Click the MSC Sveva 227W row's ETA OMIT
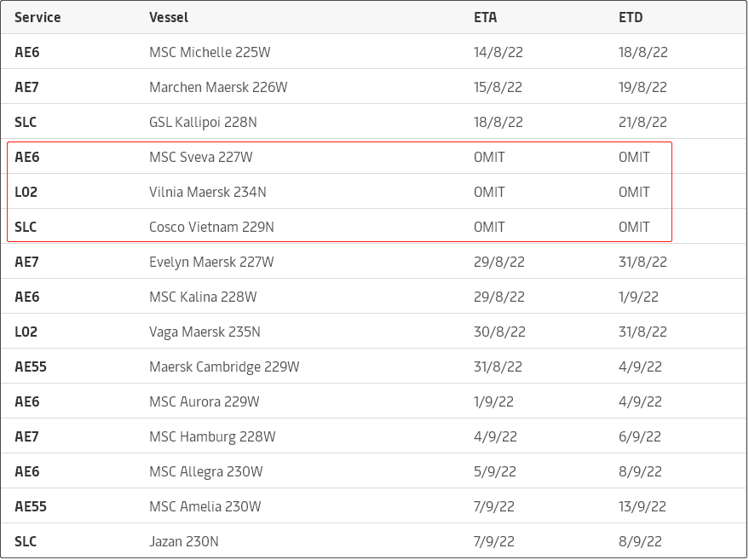This screenshot has width=749, height=560. click(x=489, y=157)
